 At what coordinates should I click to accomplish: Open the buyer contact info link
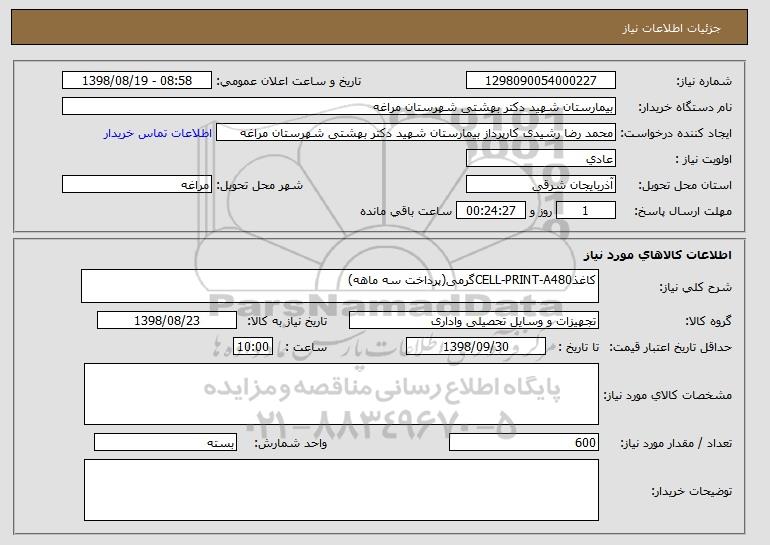(158, 133)
